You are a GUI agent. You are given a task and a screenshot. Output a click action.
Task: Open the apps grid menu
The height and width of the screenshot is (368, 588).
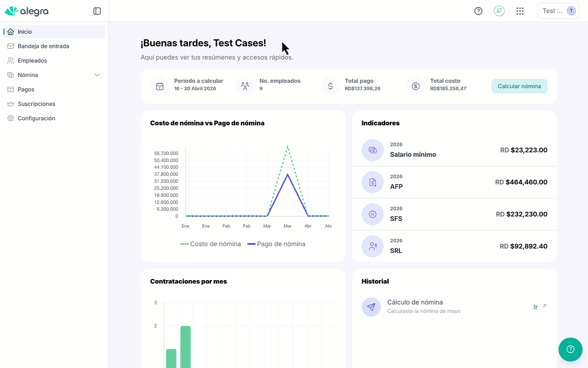click(x=520, y=11)
